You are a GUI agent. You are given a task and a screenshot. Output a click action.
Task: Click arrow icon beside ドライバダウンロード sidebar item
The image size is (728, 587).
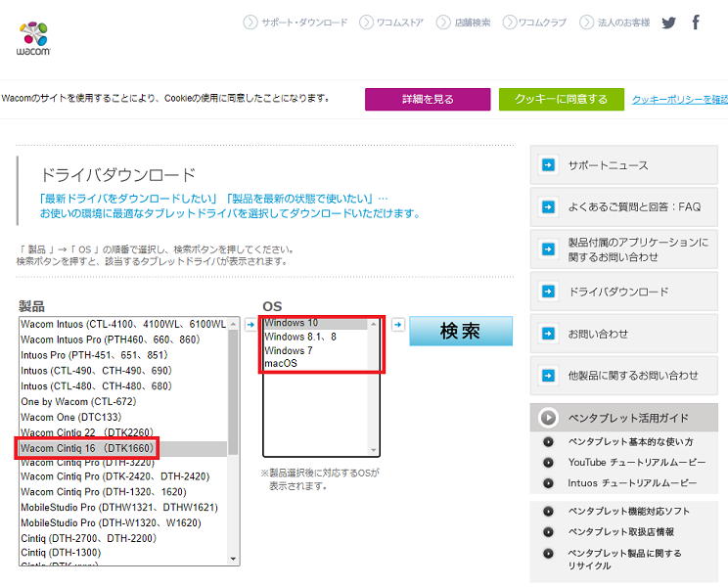point(548,292)
